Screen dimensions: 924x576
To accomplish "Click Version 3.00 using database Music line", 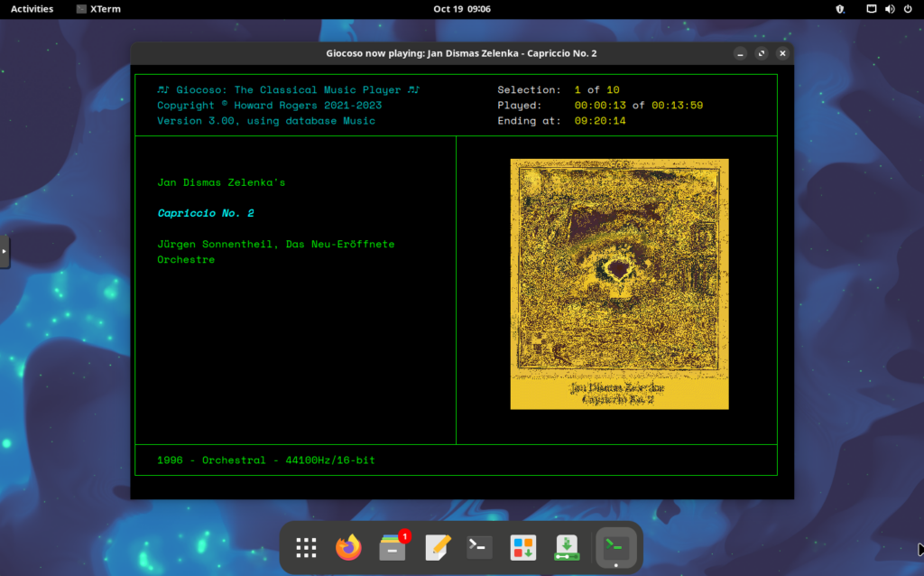I will 266,121.
